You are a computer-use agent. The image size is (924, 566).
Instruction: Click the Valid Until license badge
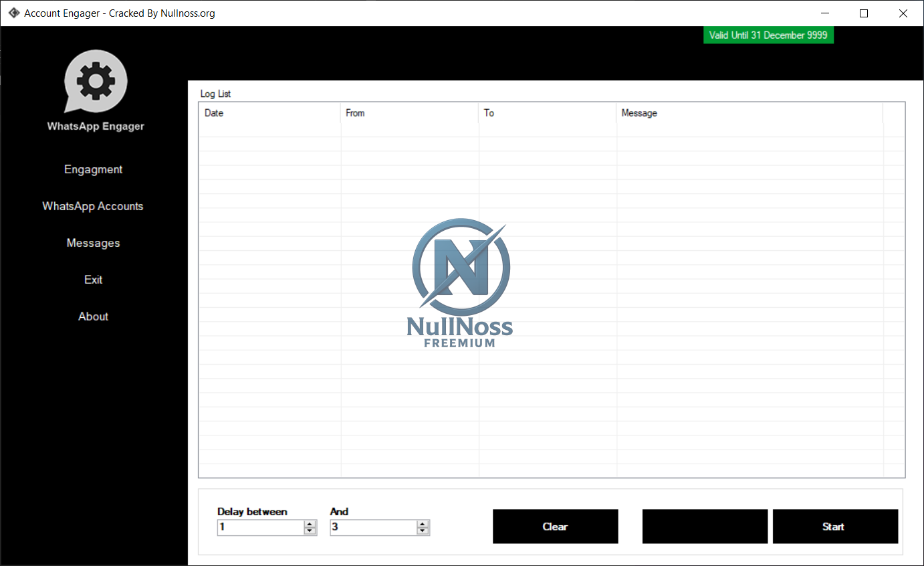[x=768, y=35]
